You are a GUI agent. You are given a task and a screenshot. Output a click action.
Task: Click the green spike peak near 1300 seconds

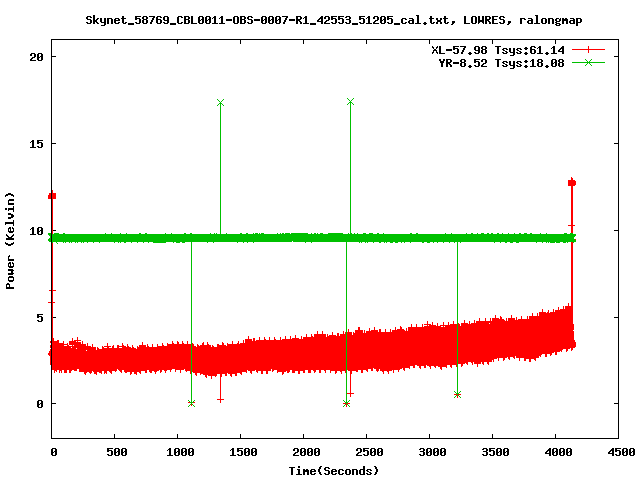(220, 103)
